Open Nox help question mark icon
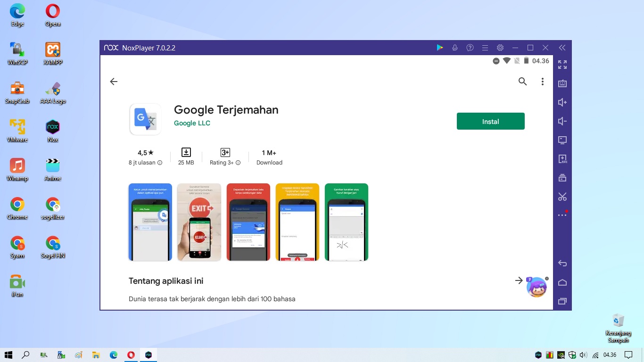Viewport: 644px width, 362px height. 470,48
